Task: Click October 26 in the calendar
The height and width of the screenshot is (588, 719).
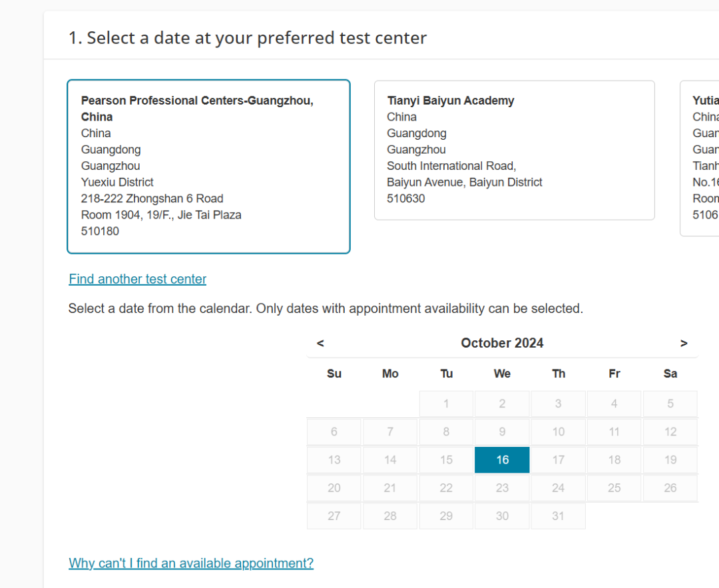Action: pyautogui.click(x=670, y=487)
